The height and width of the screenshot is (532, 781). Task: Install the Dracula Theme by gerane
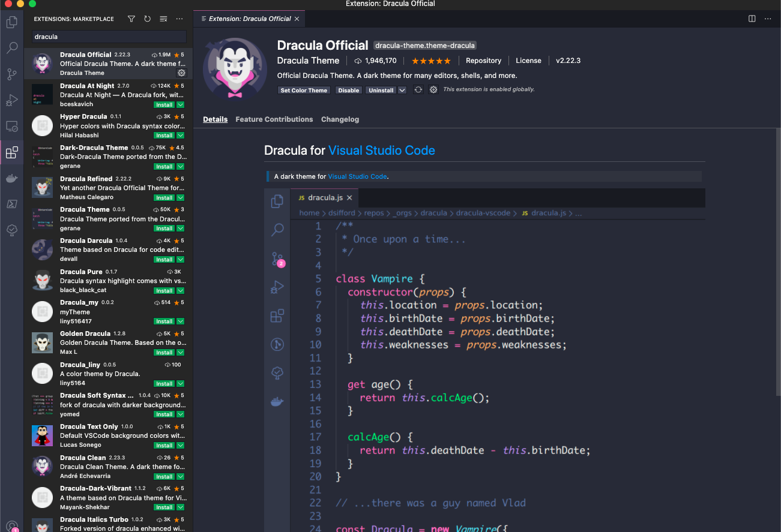click(164, 229)
